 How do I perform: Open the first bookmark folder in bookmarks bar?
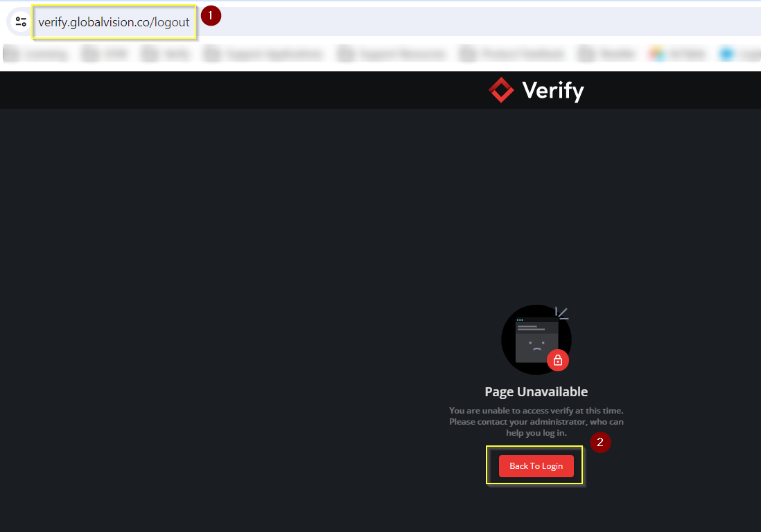pyautogui.click(x=36, y=54)
